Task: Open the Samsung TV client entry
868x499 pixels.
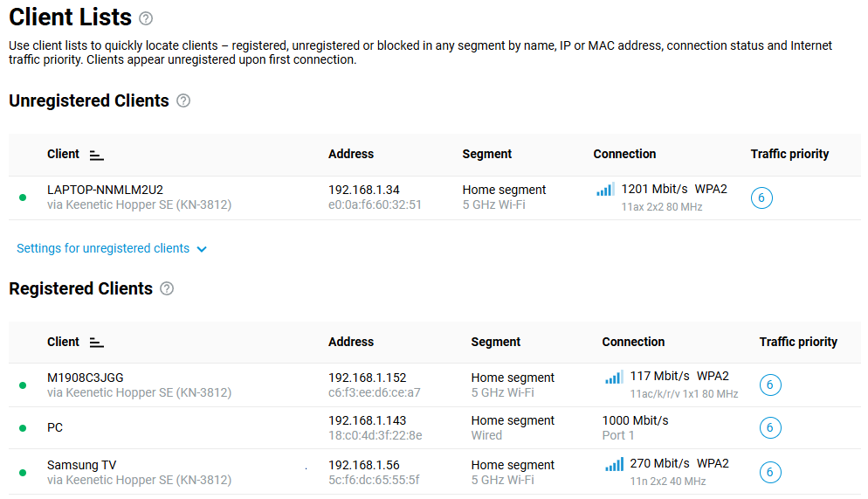Action: coord(81,465)
